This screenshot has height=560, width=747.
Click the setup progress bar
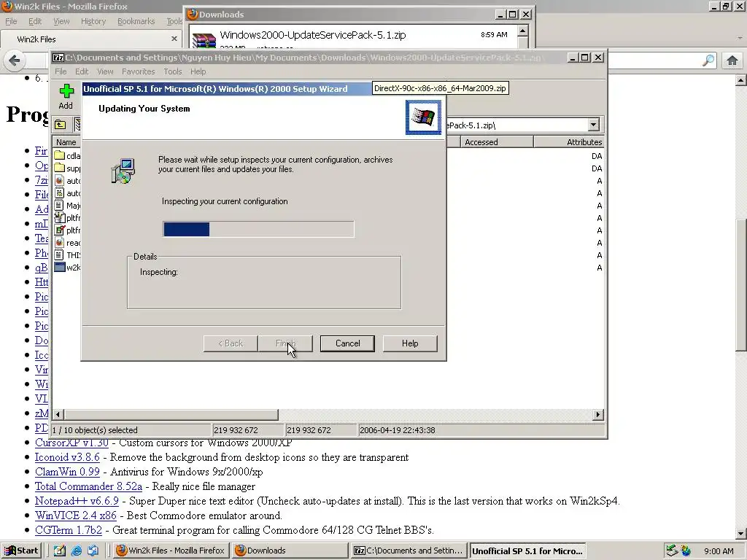(258, 229)
